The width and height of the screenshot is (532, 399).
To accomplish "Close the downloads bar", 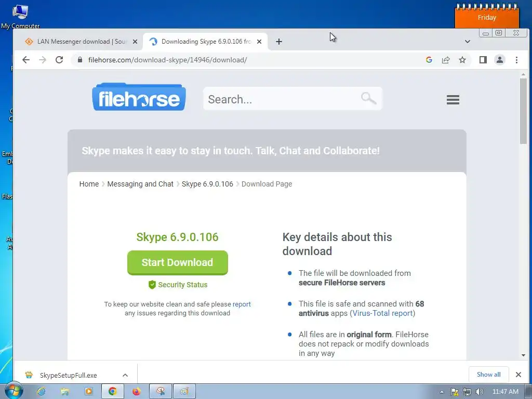I will (x=518, y=375).
